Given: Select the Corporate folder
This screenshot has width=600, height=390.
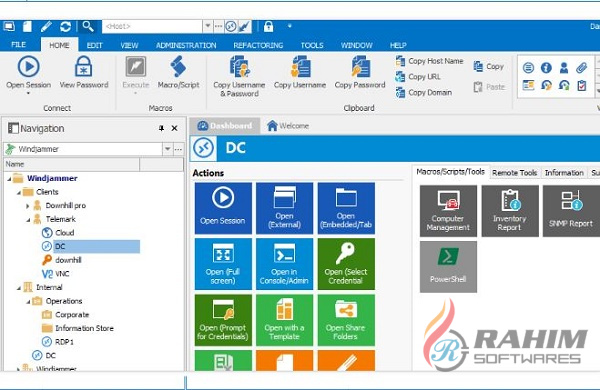Looking at the screenshot, I should click(x=65, y=315).
